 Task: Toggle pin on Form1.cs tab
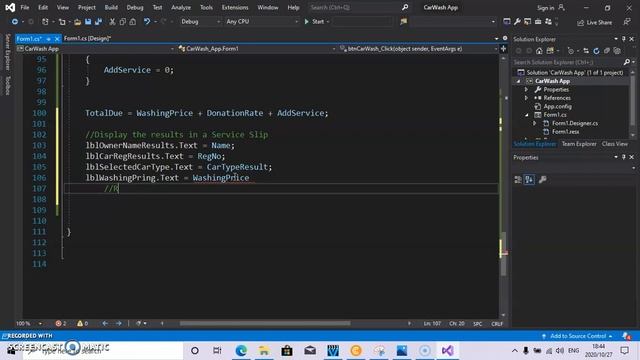click(x=48, y=39)
